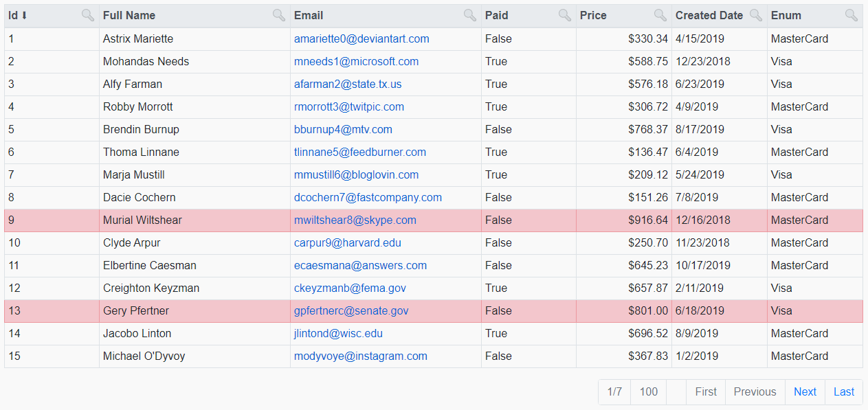Click the page number field showing 1/7
868x410 pixels.
coord(614,391)
